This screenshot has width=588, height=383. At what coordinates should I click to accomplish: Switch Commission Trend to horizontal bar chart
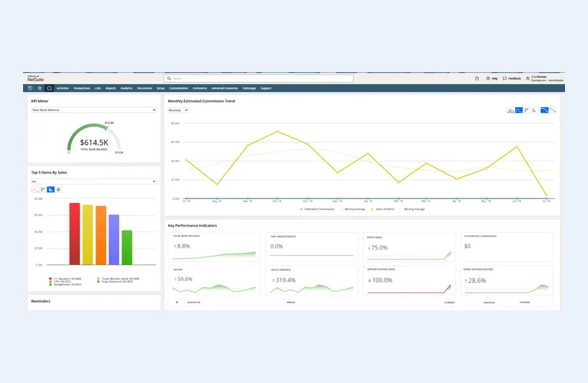pos(527,110)
